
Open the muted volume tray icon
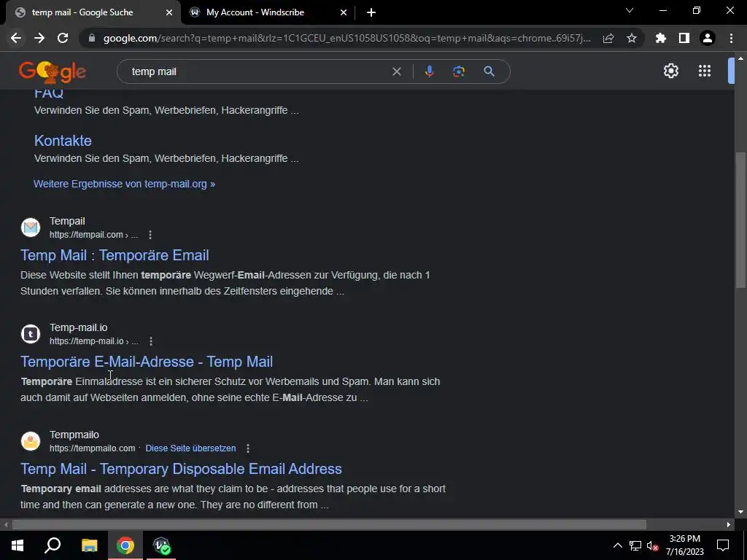(652, 545)
